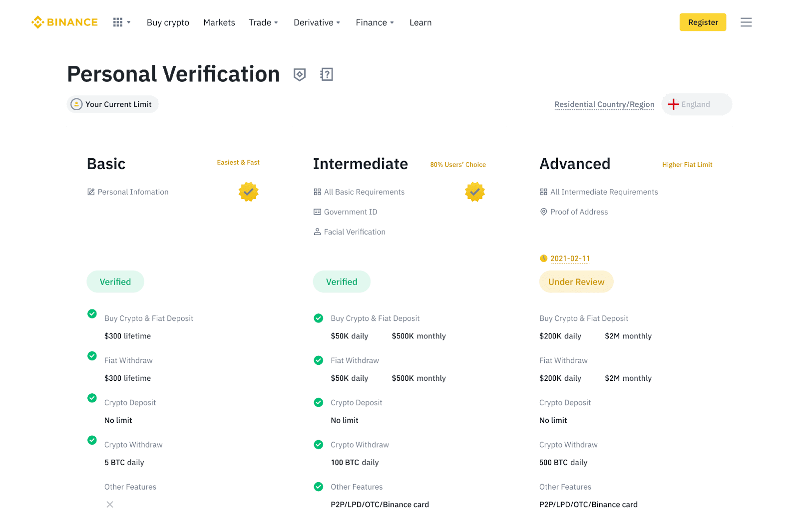The width and height of the screenshot is (799, 532).
Task: Click the Under Review status button
Action: [x=576, y=281]
